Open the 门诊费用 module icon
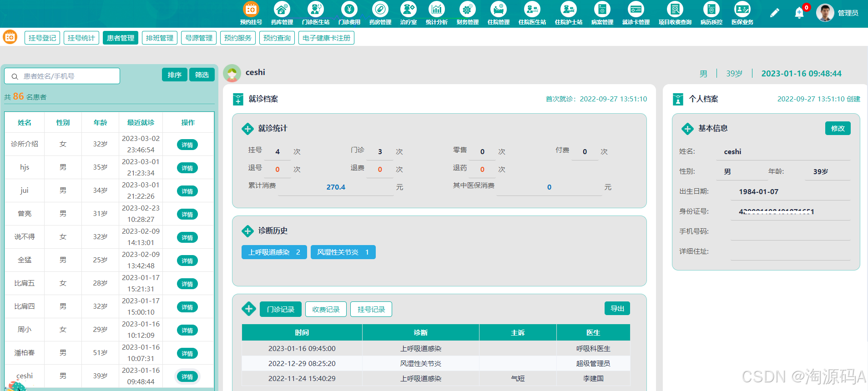Viewport: 868px width, 391px height. point(349,9)
